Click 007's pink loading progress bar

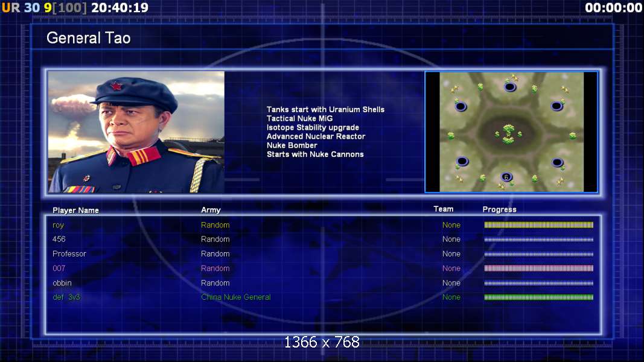[539, 268]
